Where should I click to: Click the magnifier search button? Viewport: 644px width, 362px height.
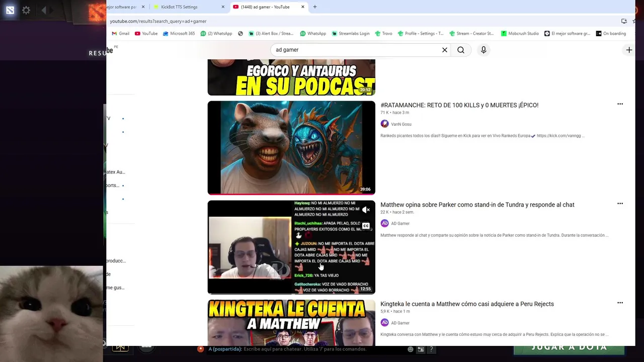point(461,50)
